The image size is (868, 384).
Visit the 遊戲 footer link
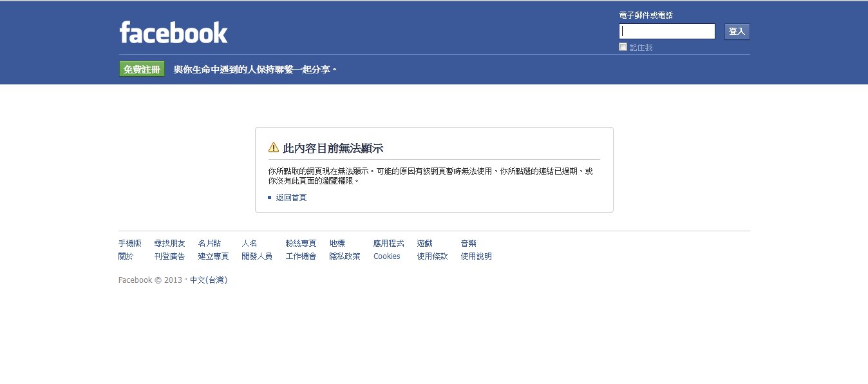(x=424, y=243)
